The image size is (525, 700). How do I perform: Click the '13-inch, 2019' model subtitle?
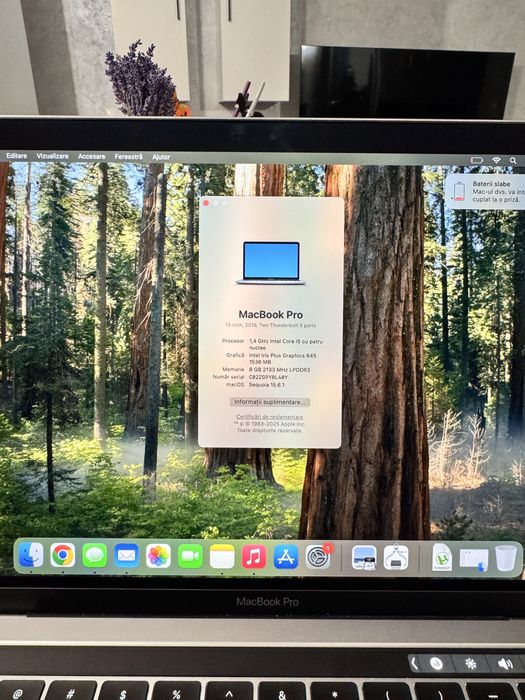(x=271, y=325)
